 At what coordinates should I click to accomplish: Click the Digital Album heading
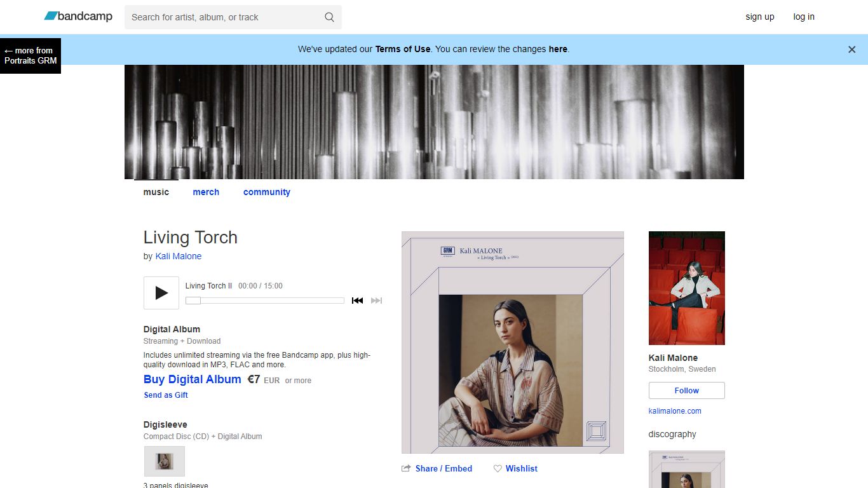point(172,329)
